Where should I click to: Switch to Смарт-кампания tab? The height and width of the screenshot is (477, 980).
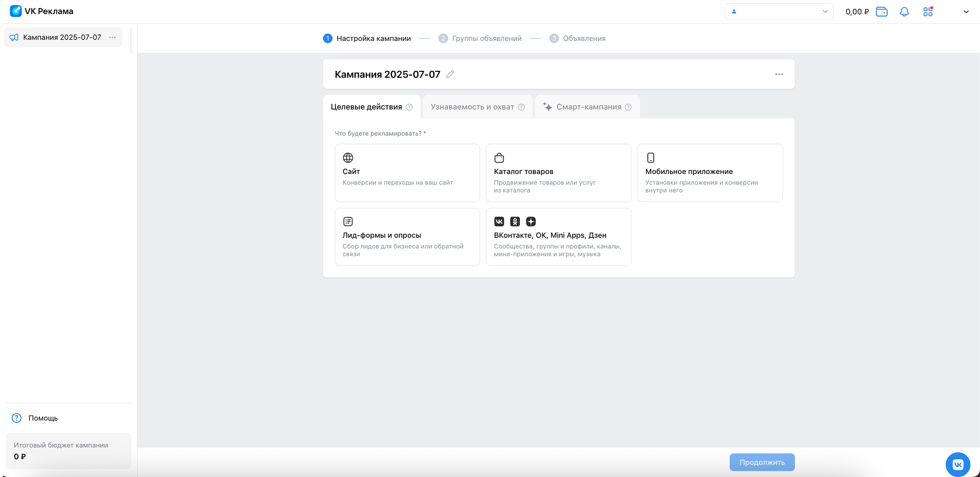pyautogui.click(x=588, y=107)
